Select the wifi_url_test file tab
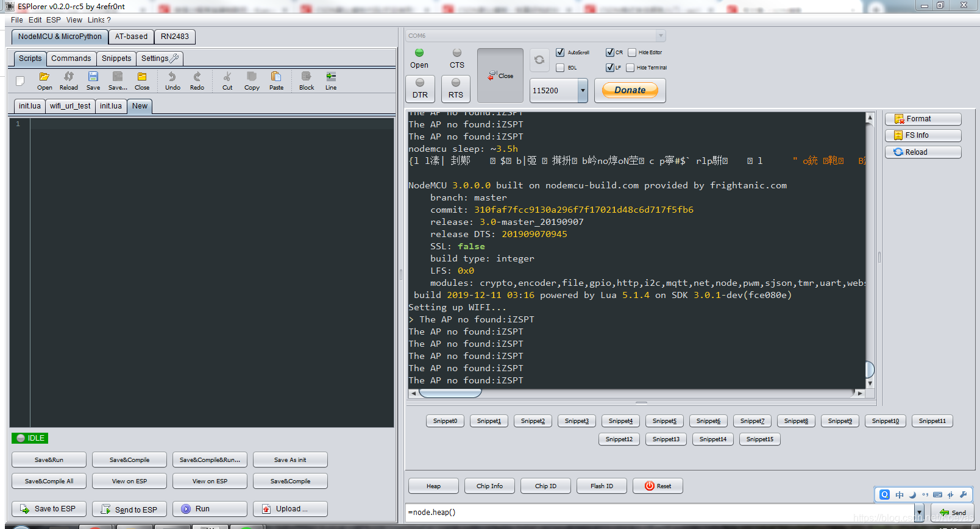The width and height of the screenshot is (980, 529). (x=70, y=106)
